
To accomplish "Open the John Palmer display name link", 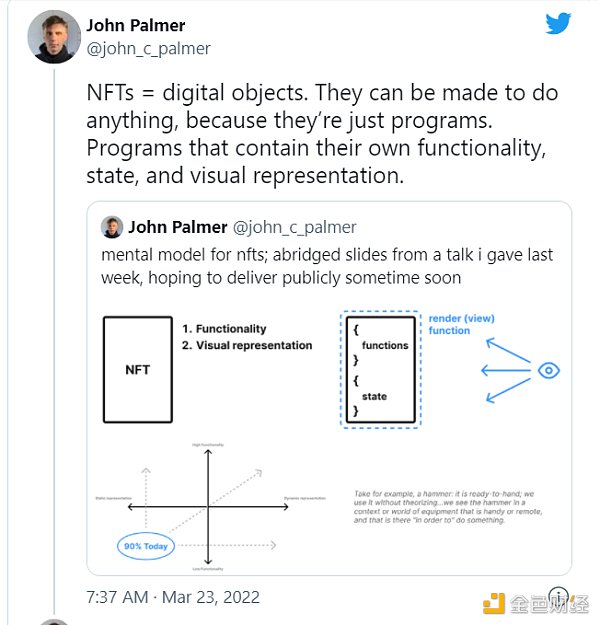I will point(136,26).
